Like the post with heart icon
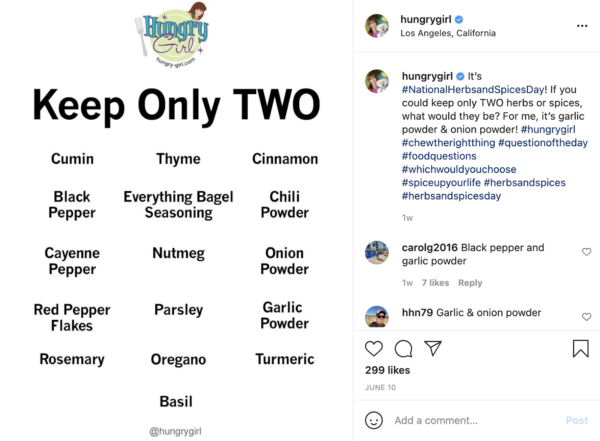The height and width of the screenshot is (441, 600). (374, 348)
